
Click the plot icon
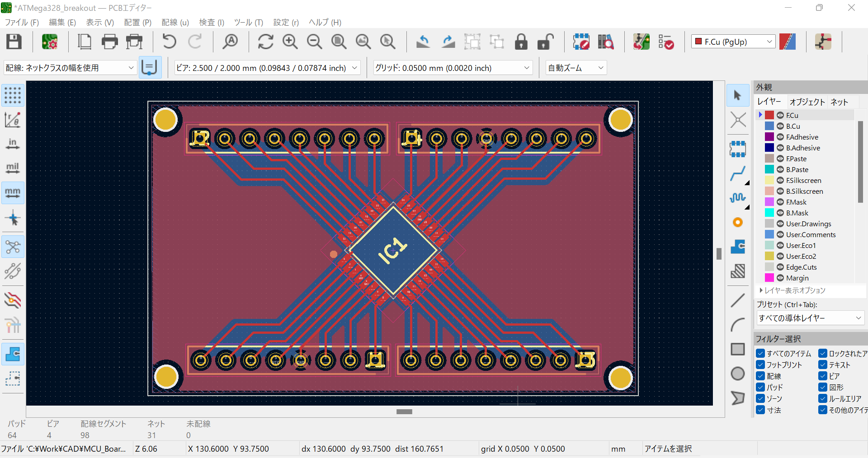(x=134, y=42)
